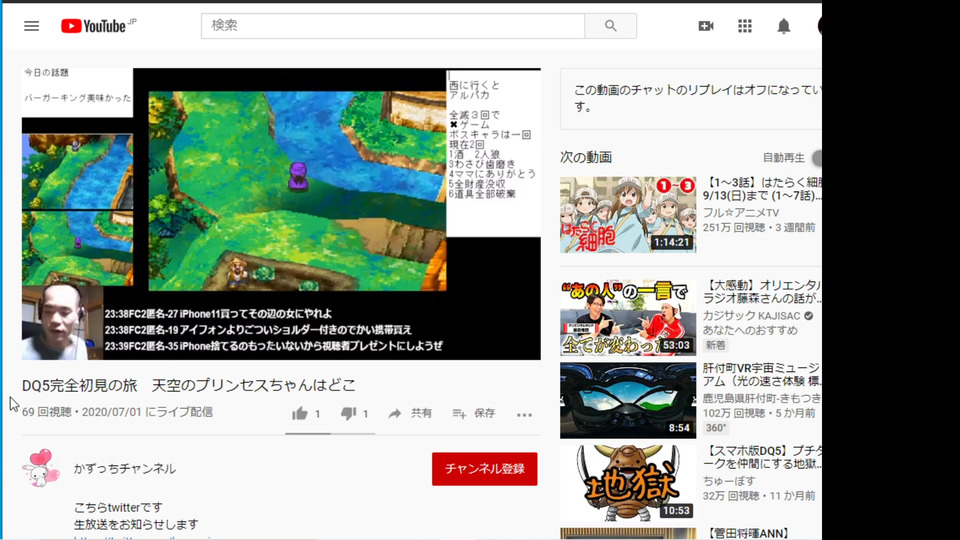Open the 地獄 DQ5 video thumbnail
This screenshot has width=960, height=540.
628,483
